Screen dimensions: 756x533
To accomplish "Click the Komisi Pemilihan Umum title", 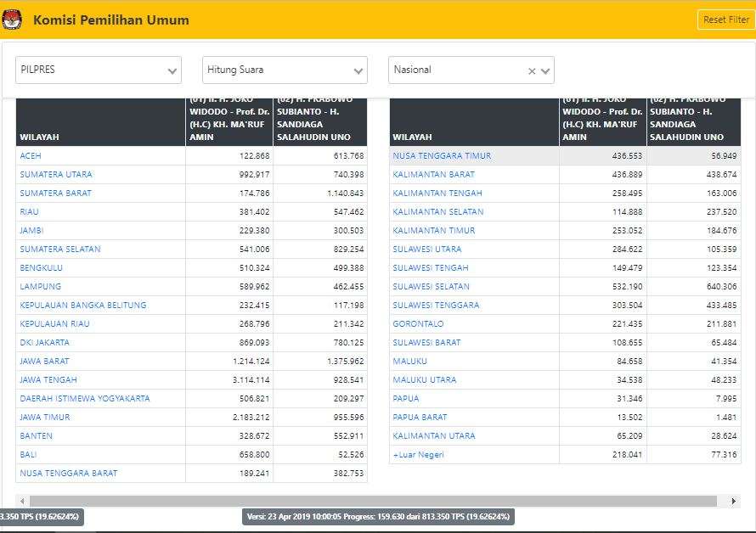I will pos(111,20).
